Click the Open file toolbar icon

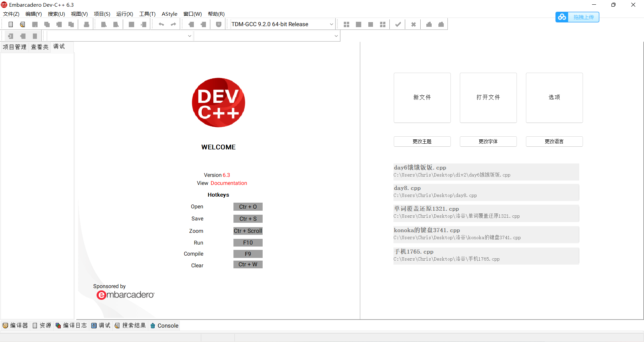(22, 24)
